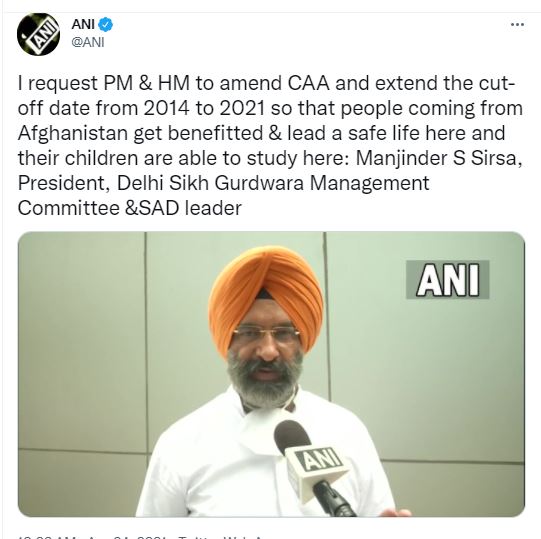Open the @ANI handle link
The image size is (541, 539).
coord(88,42)
